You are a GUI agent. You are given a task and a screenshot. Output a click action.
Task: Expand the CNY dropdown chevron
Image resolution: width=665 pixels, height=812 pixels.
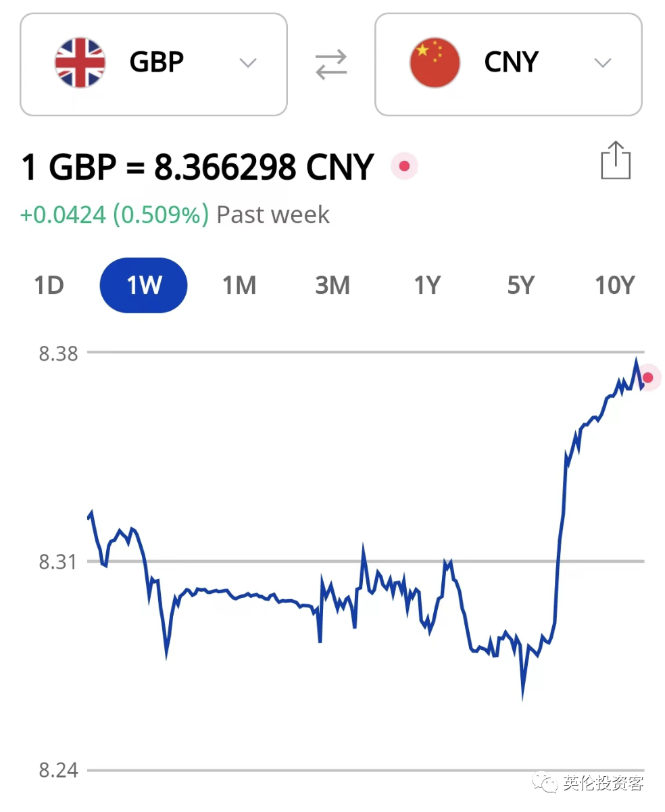point(602,64)
